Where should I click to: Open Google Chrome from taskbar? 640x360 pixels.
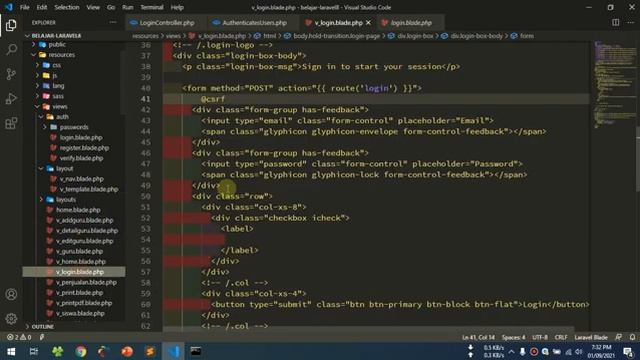coord(80,351)
